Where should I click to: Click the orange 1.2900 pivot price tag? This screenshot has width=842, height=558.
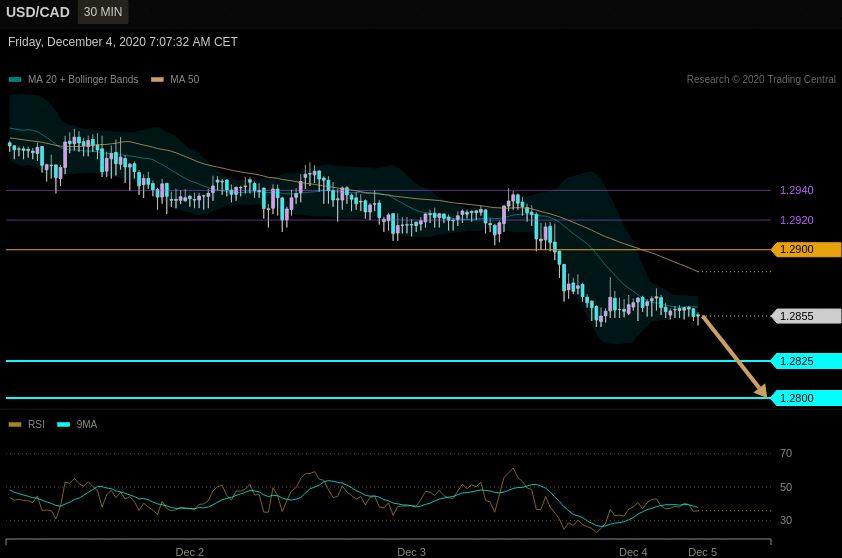point(807,249)
